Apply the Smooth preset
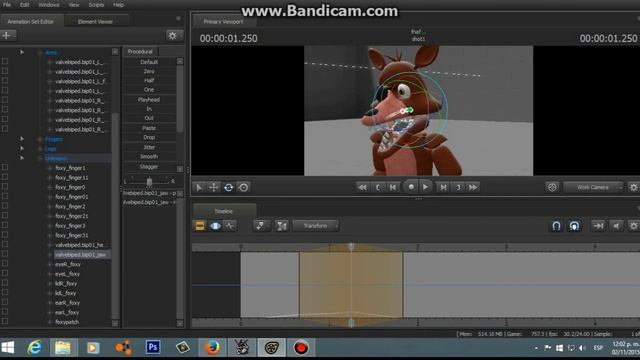640x360 pixels. 149,157
